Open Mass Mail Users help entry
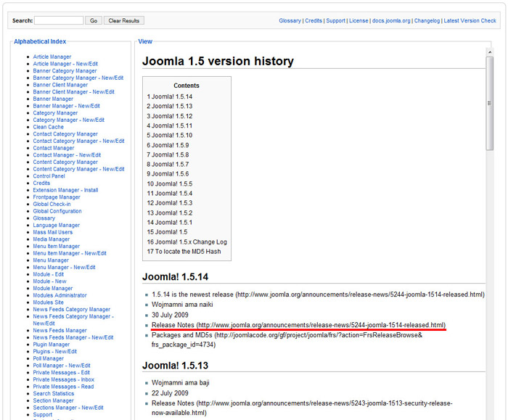Screen dimensions: 508x420 [53, 232]
